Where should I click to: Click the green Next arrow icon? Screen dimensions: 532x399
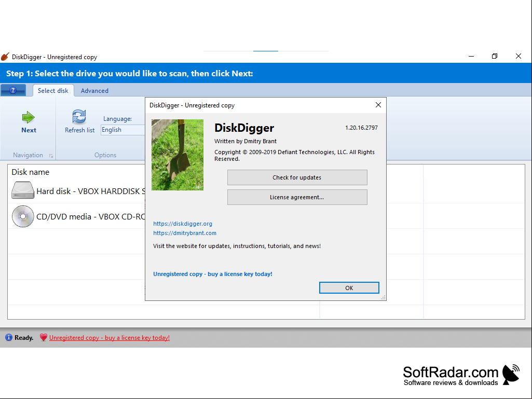[29, 117]
